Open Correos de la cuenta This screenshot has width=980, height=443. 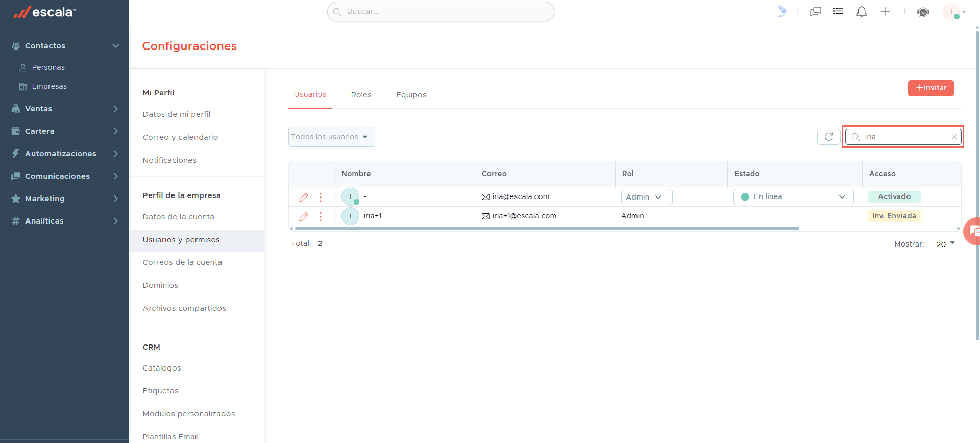182,262
